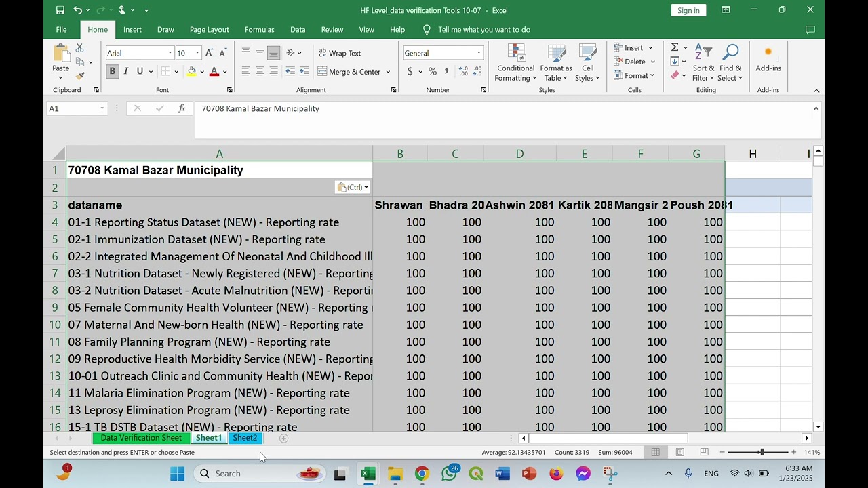Click Decrease Font Size icon
Image resolution: width=868 pixels, height=488 pixels.
coord(222,53)
